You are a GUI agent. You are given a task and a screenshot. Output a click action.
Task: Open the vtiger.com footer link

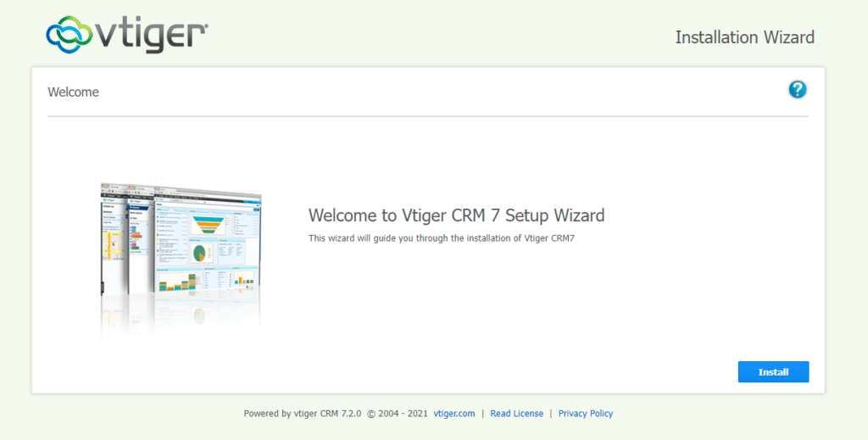point(454,414)
